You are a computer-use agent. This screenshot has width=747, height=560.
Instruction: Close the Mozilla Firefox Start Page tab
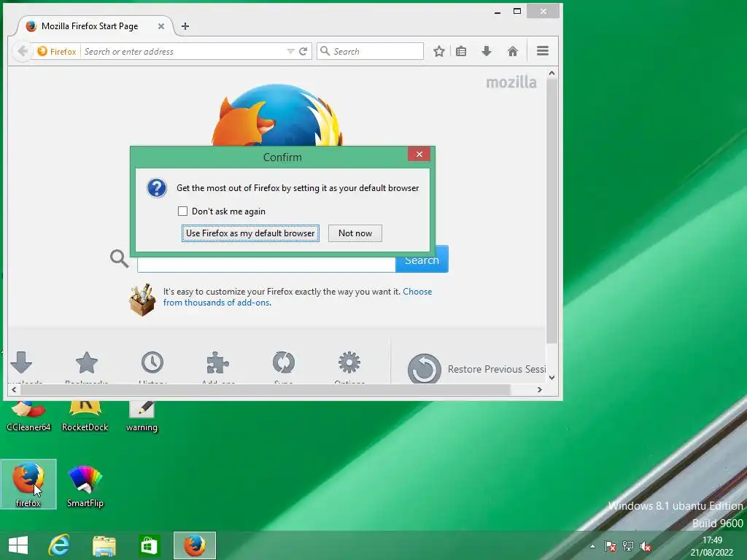(161, 26)
